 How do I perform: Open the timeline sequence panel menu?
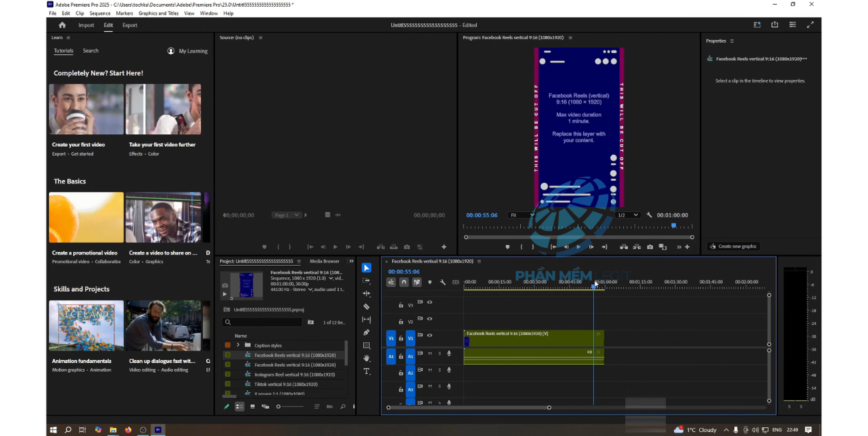coord(479,261)
